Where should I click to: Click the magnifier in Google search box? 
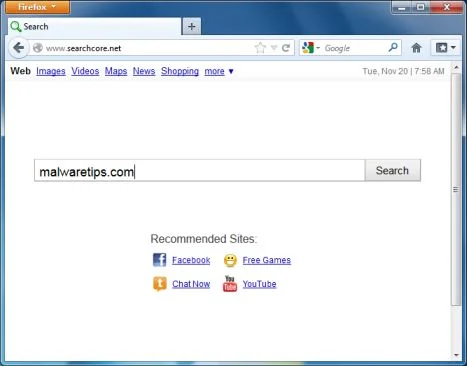[393, 48]
